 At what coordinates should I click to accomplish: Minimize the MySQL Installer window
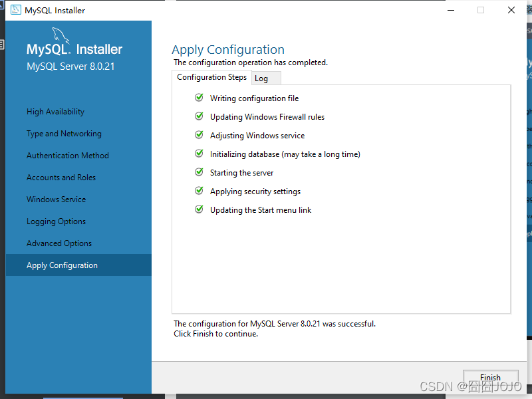tap(451, 10)
